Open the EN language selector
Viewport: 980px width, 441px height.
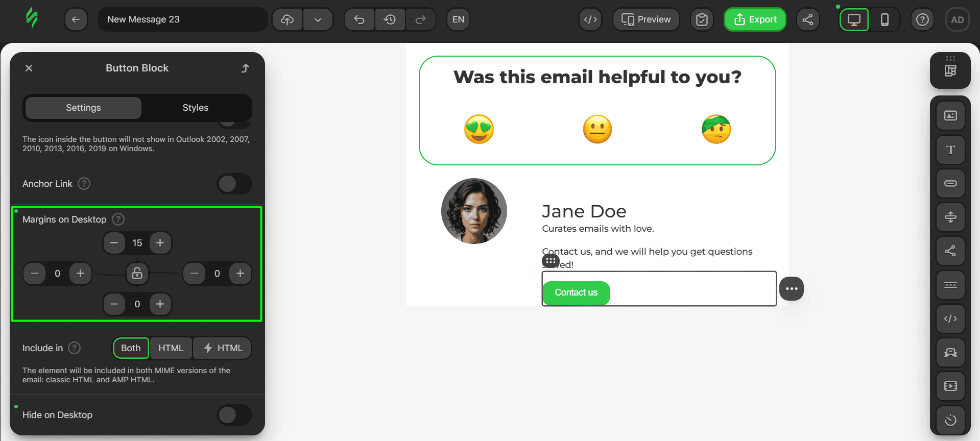tap(458, 19)
